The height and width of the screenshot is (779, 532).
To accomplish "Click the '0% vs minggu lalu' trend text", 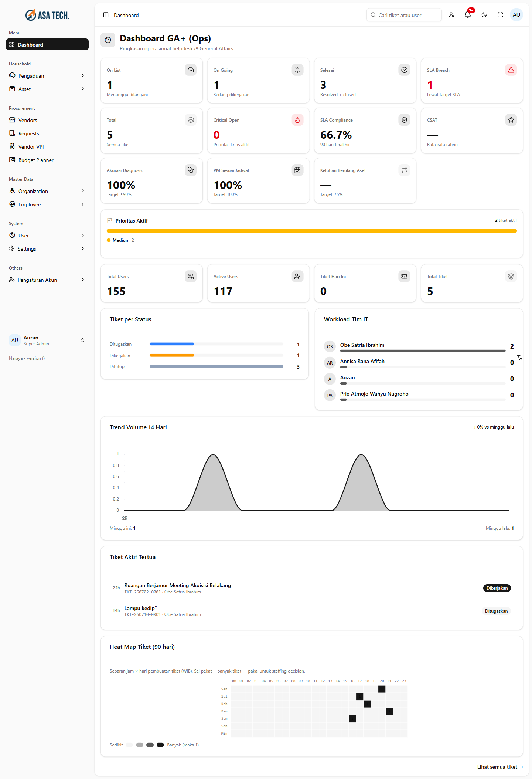I will point(494,427).
